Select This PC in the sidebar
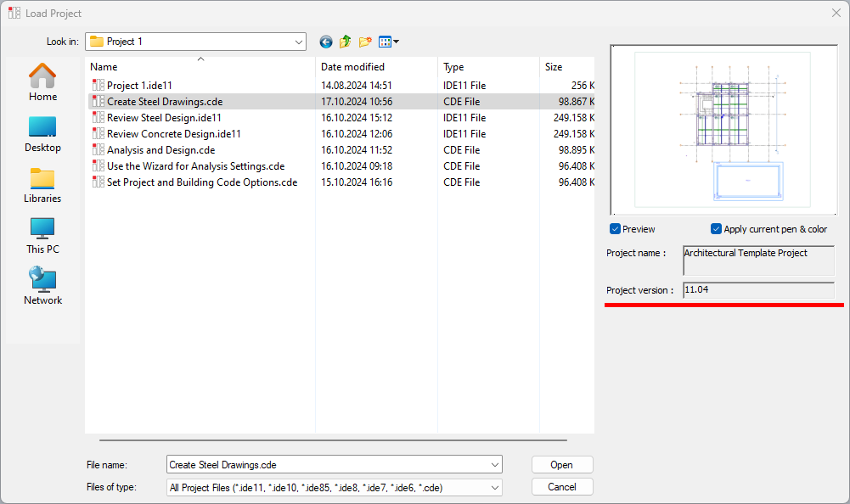Image resolution: width=850 pixels, height=504 pixels. tap(42, 235)
